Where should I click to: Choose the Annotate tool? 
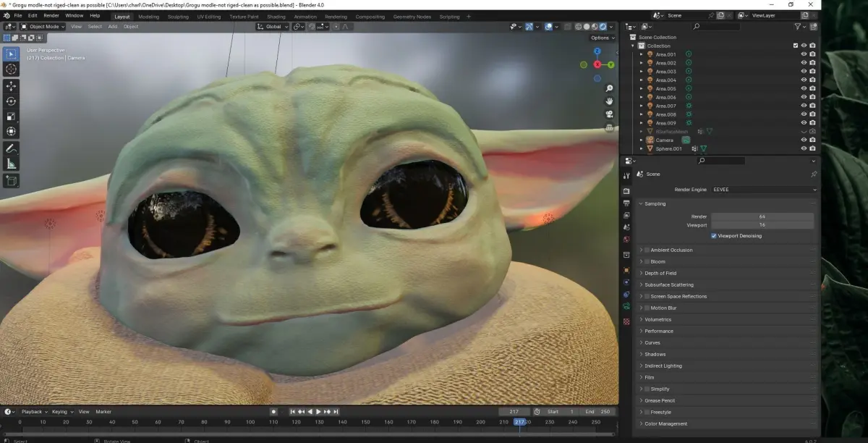coord(11,148)
